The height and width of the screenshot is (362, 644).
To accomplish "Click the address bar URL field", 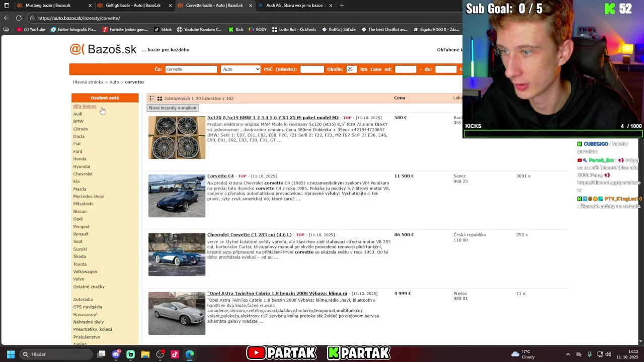I will [242, 18].
